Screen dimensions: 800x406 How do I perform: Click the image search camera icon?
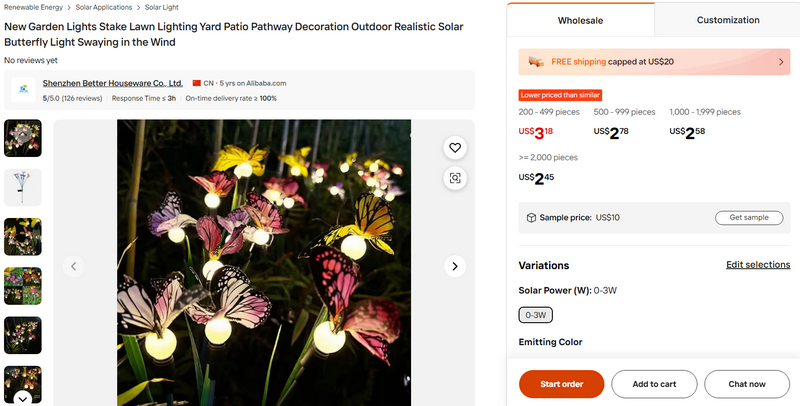[x=455, y=178]
